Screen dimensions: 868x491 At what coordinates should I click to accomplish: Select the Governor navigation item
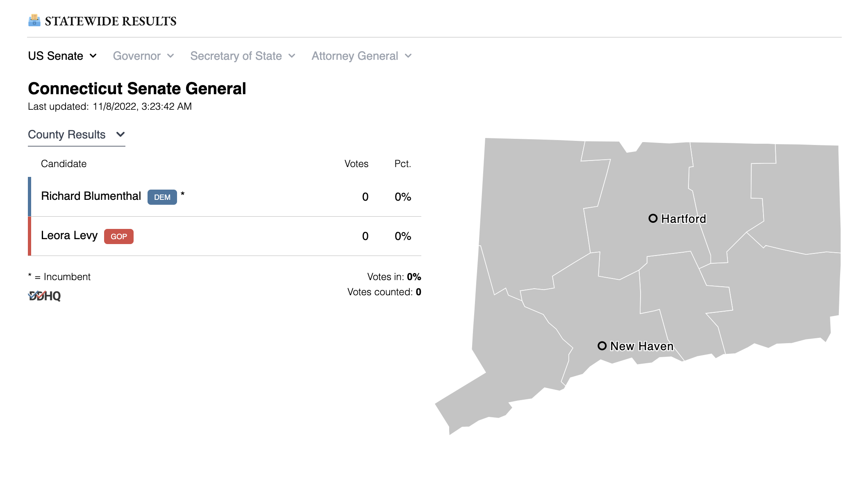point(137,56)
